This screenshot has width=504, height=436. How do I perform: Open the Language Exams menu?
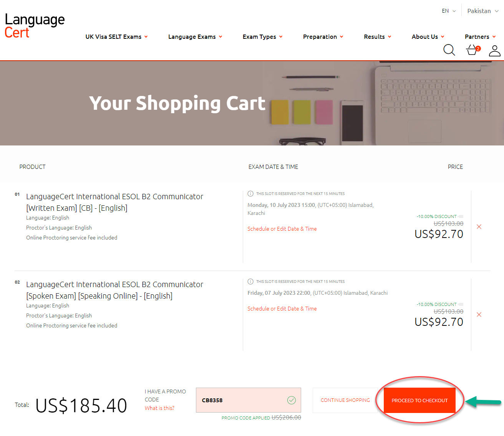tap(195, 36)
